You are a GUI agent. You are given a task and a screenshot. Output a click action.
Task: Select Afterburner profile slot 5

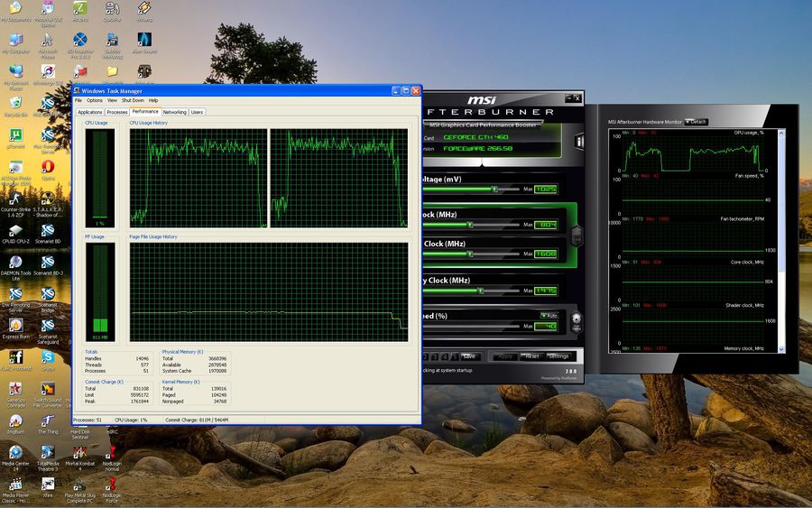click(x=454, y=356)
